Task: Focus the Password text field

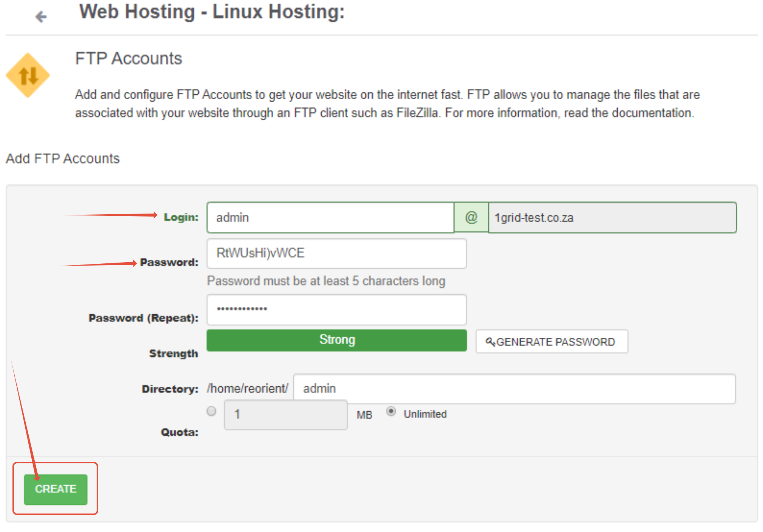Action: click(x=336, y=253)
